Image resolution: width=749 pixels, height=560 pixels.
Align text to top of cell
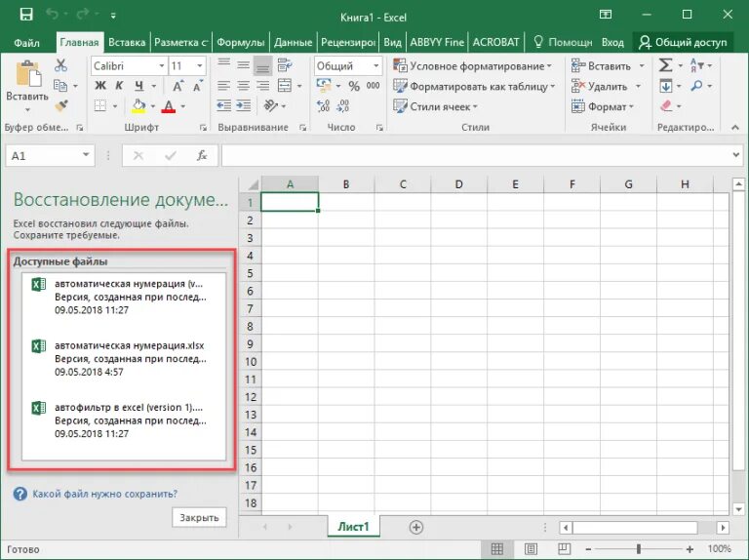point(224,64)
